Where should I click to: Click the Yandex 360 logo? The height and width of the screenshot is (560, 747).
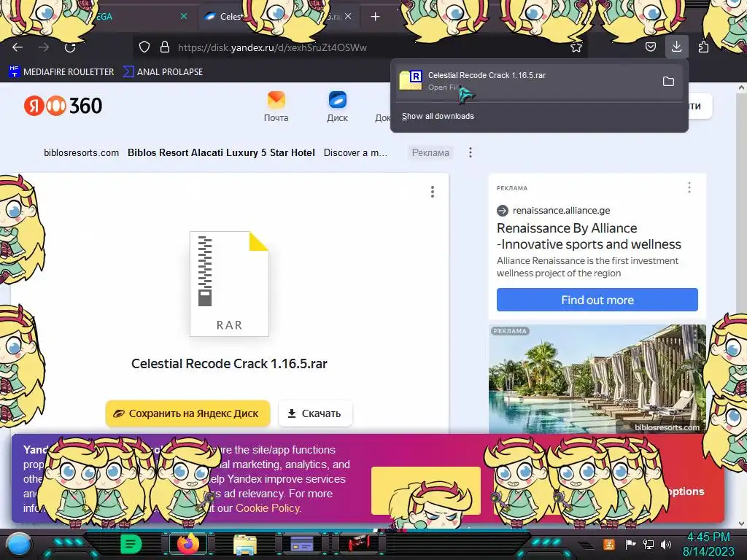tap(63, 106)
